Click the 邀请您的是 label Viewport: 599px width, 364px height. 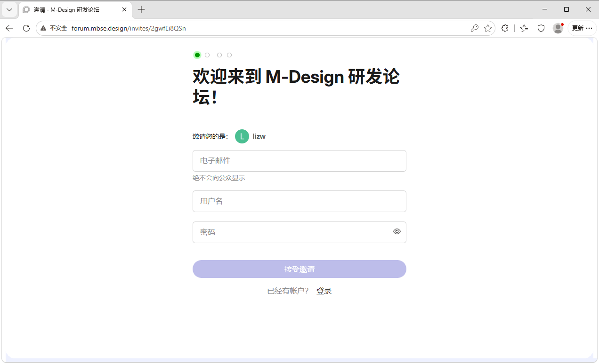(210, 136)
